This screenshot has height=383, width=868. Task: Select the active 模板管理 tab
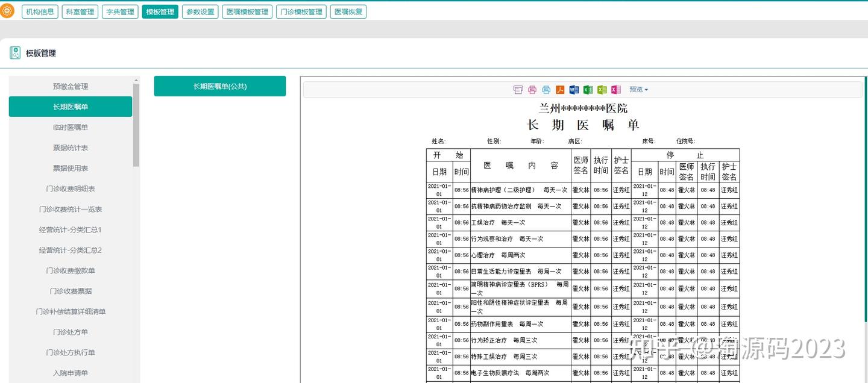point(160,11)
